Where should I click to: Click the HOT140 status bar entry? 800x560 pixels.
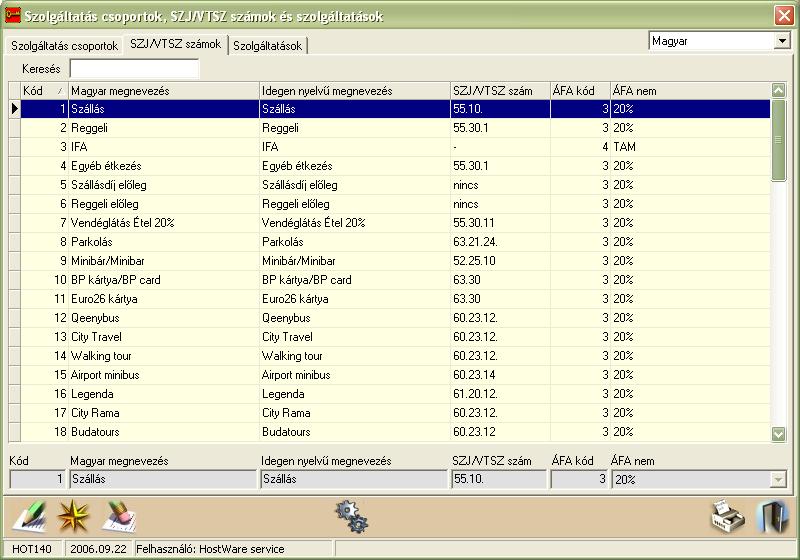coord(32,549)
